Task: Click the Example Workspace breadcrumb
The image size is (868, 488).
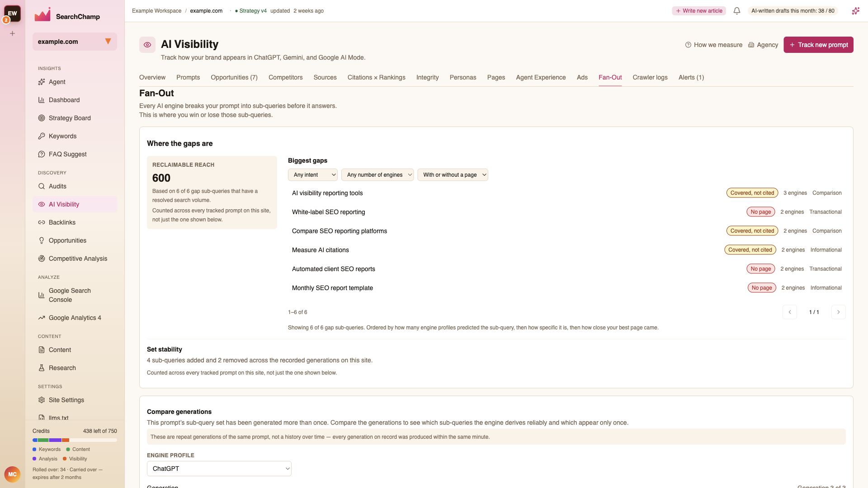Action: pyautogui.click(x=156, y=11)
